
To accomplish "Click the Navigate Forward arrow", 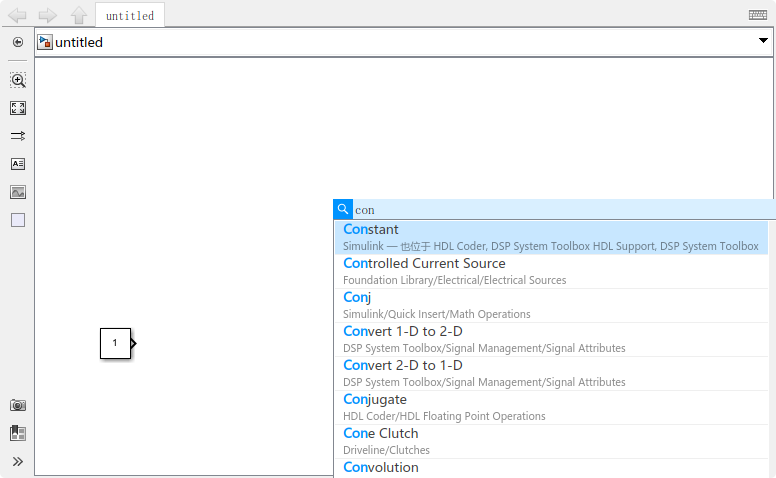I will 47,15.
